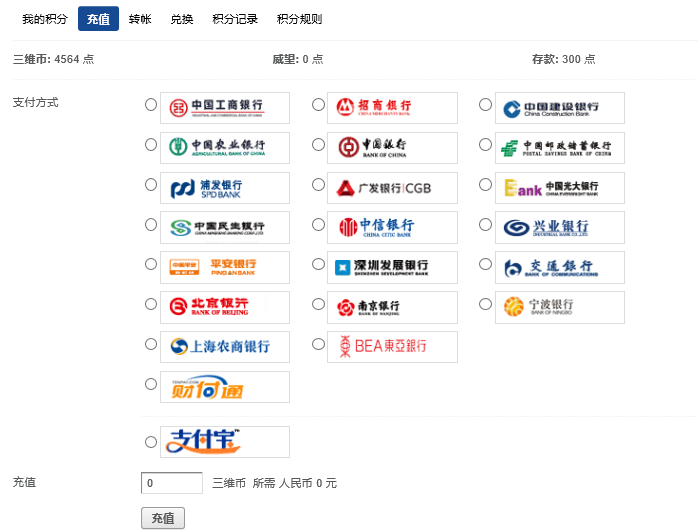Click the 中国民生银行 Minsheng logo

[x=225, y=227]
